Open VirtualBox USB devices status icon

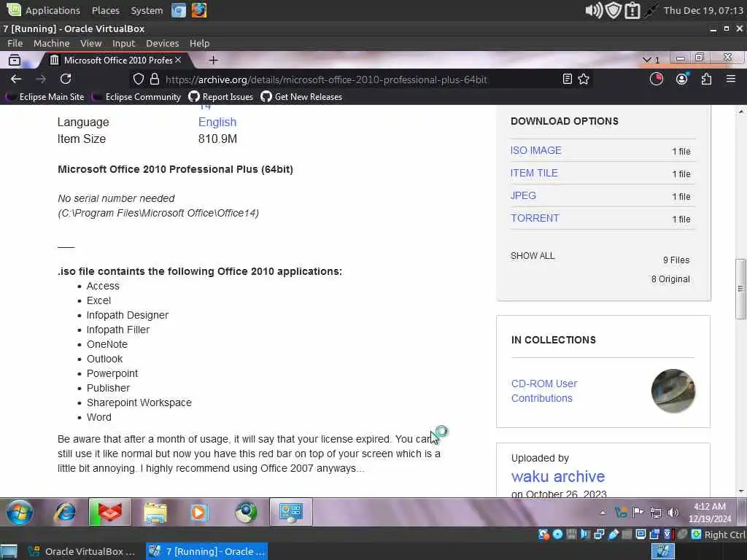613,534
